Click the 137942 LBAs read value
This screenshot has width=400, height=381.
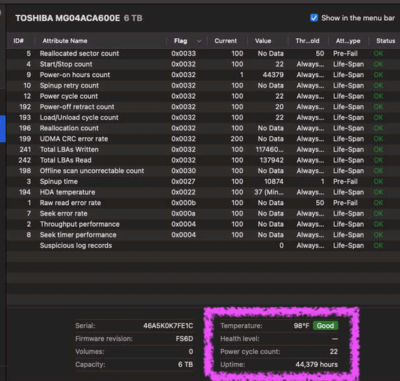pos(272,160)
